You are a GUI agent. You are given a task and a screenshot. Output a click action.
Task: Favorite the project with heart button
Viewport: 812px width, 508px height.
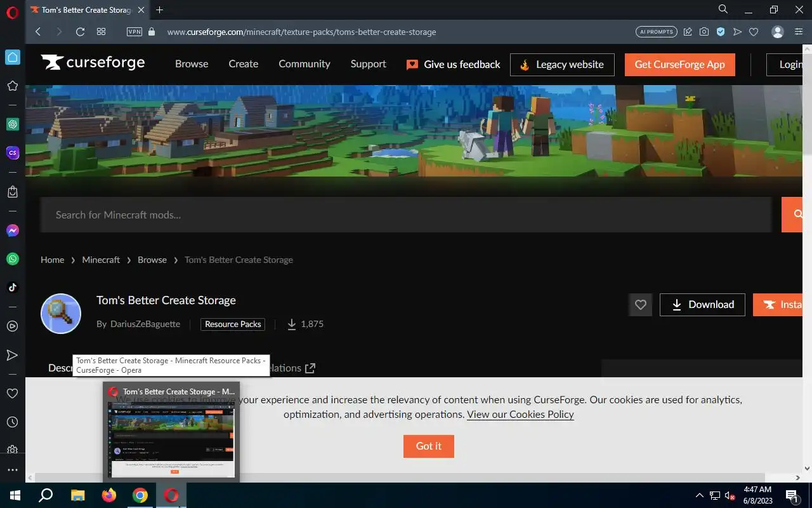point(641,305)
